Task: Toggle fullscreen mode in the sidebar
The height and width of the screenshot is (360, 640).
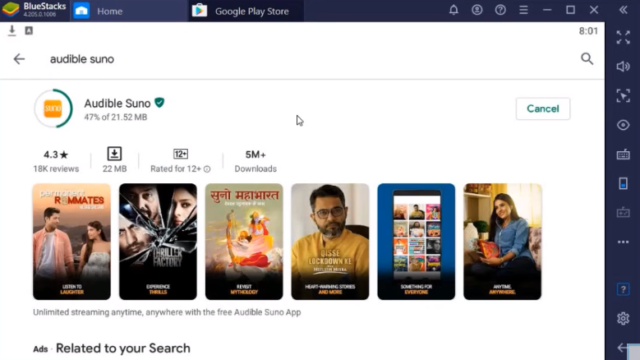Action: pos(623,38)
